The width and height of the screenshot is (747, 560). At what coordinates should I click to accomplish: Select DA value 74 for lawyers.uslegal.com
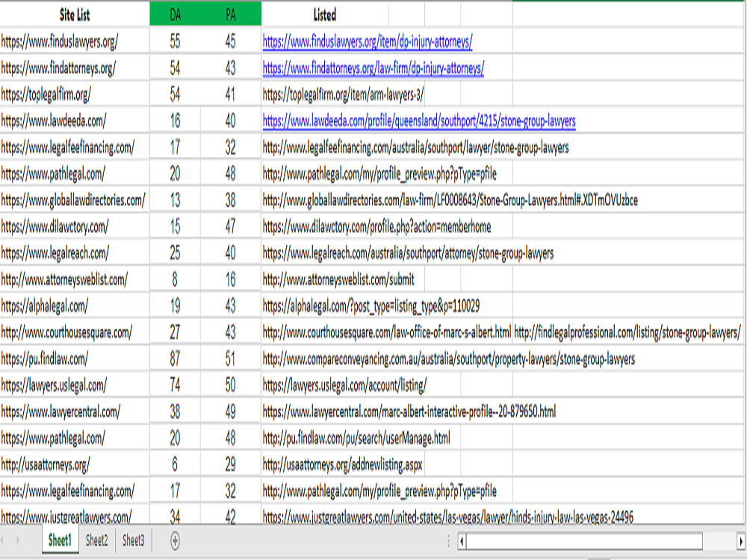click(176, 385)
